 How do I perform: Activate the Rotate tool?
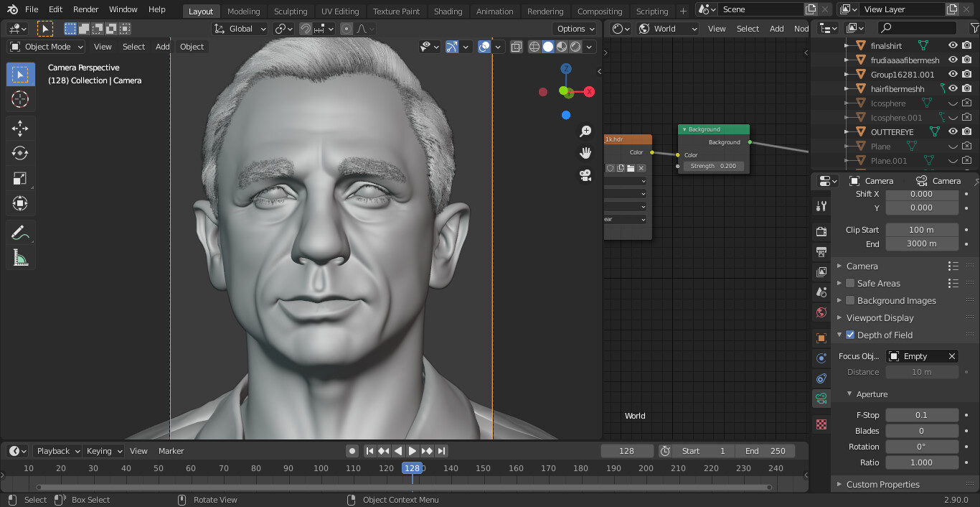(x=20, y=154)
